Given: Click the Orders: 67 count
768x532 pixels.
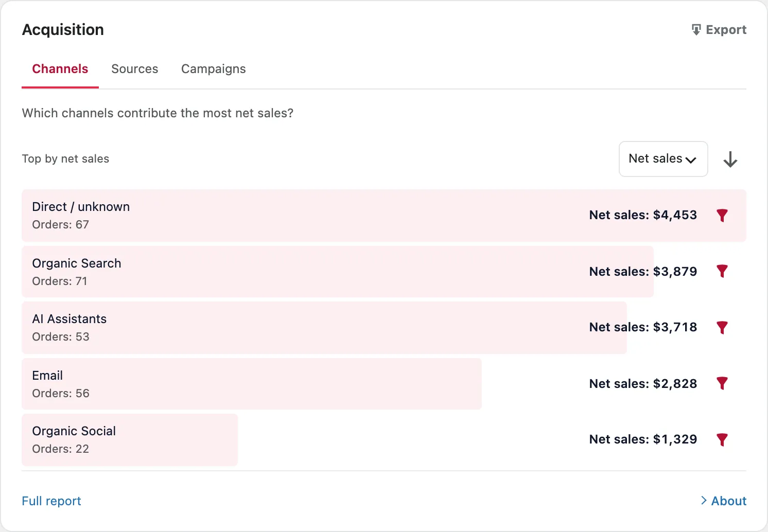Looking at the screenshot, I should [60, 224].
